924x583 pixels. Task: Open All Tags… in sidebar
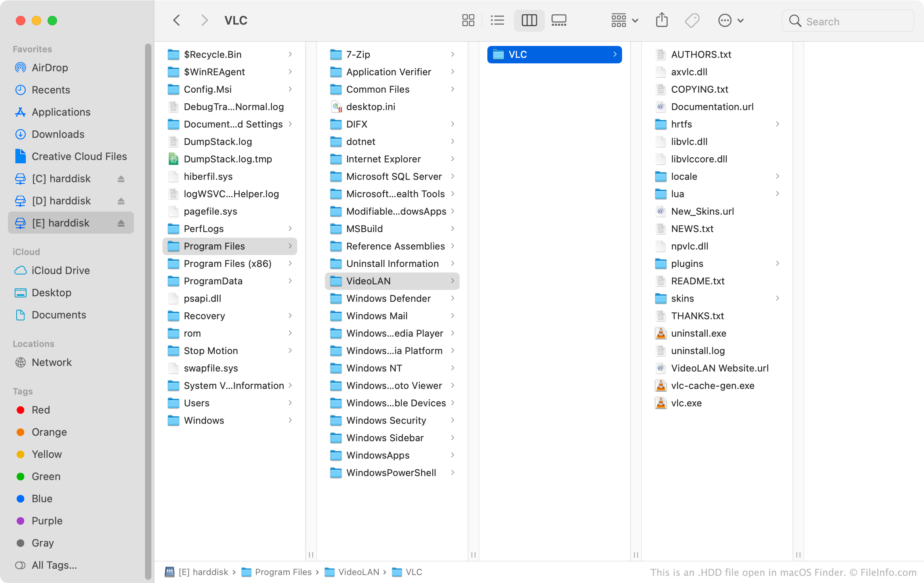tap(54, 565)
